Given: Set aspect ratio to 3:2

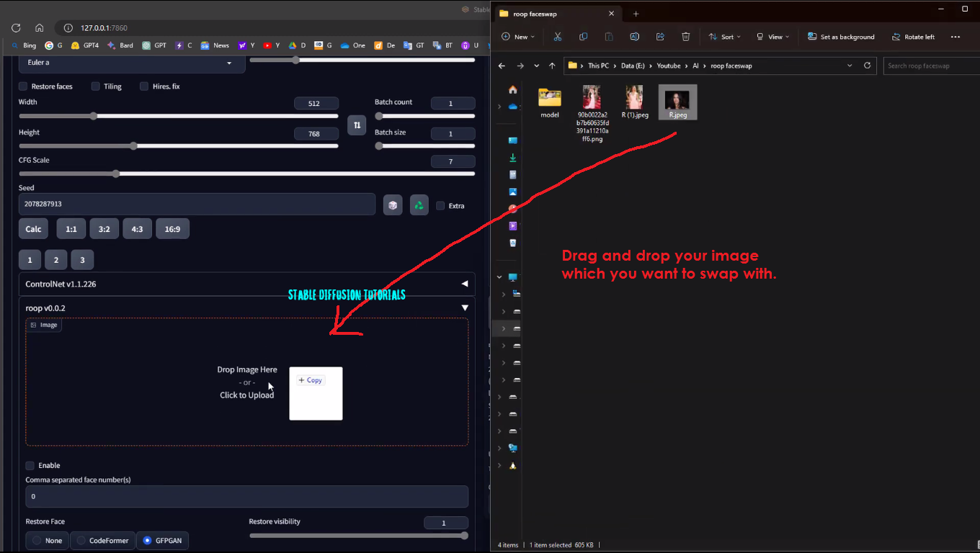Looking at the screenshot, I should 104,229.
